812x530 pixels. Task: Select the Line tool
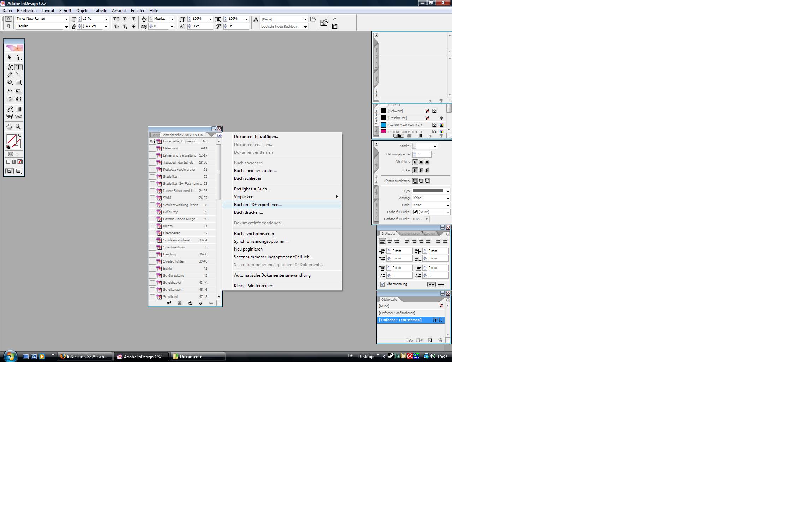(18, 75)
